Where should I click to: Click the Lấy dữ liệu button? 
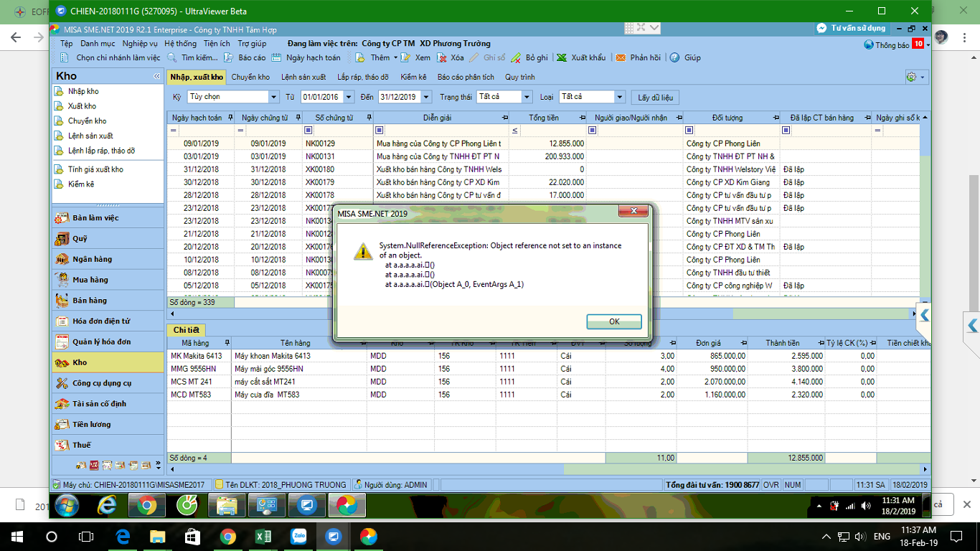(x=654, y=97)
